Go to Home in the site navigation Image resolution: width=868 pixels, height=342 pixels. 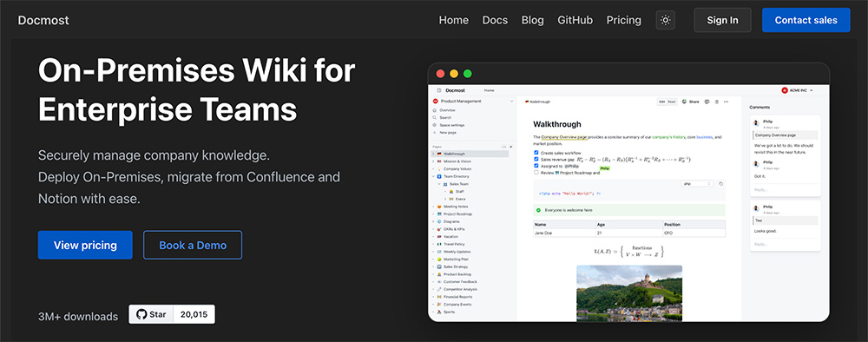(453, 20)
